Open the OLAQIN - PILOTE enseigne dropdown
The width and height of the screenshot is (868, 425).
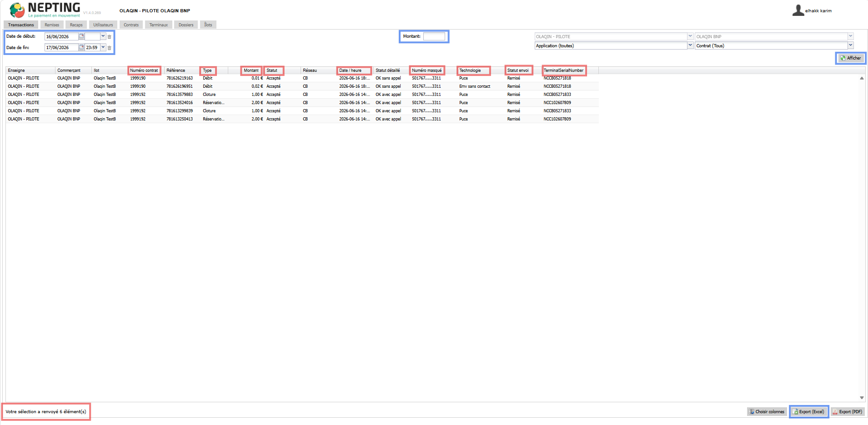point(690,36)
